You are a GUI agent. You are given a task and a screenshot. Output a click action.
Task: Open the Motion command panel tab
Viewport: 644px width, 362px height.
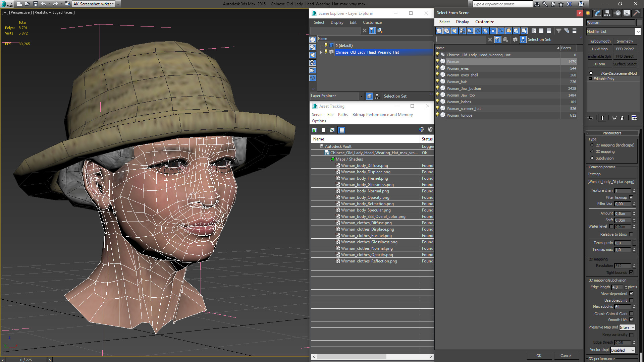tap(617, 13)
